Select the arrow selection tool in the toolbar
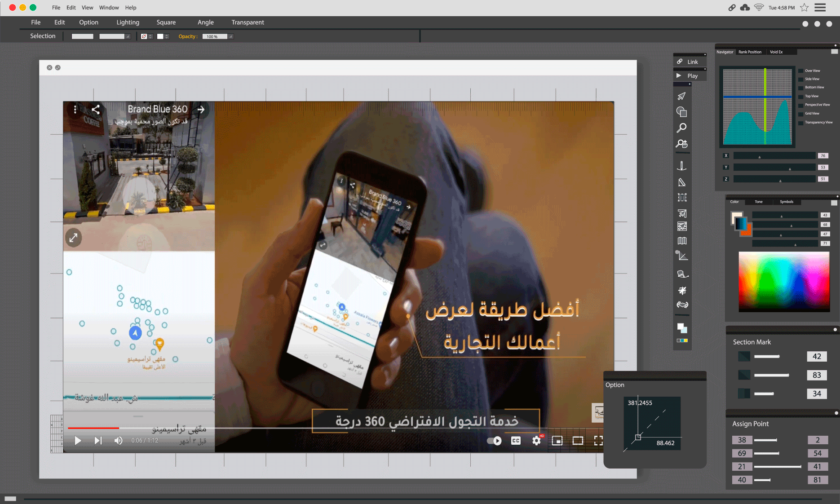The height and width of the screenshot is (504, 840). point(682,96)
